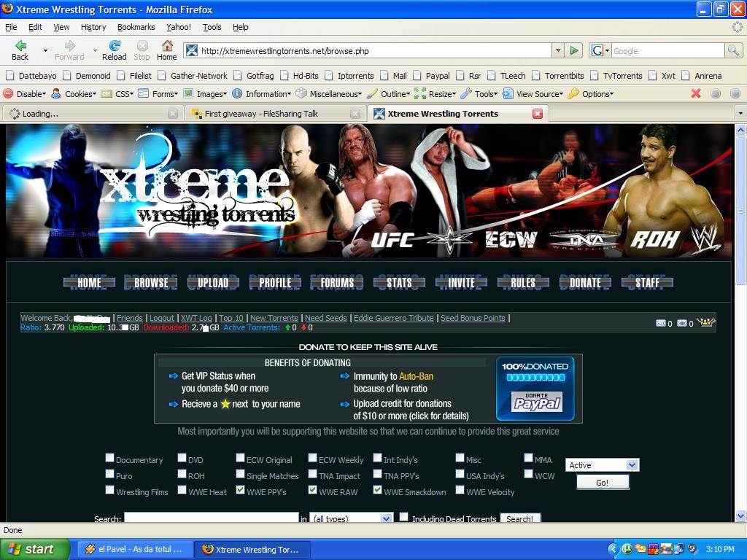The height and width of the screenshot is (560, 747).
Task: Go to the Home house icon
Action: 167,46
